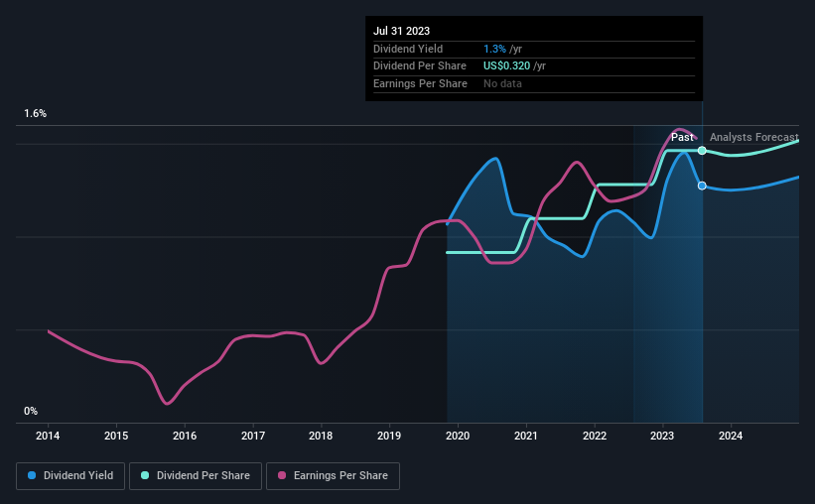Click the 2021 x-axis label

click(526, 436)
